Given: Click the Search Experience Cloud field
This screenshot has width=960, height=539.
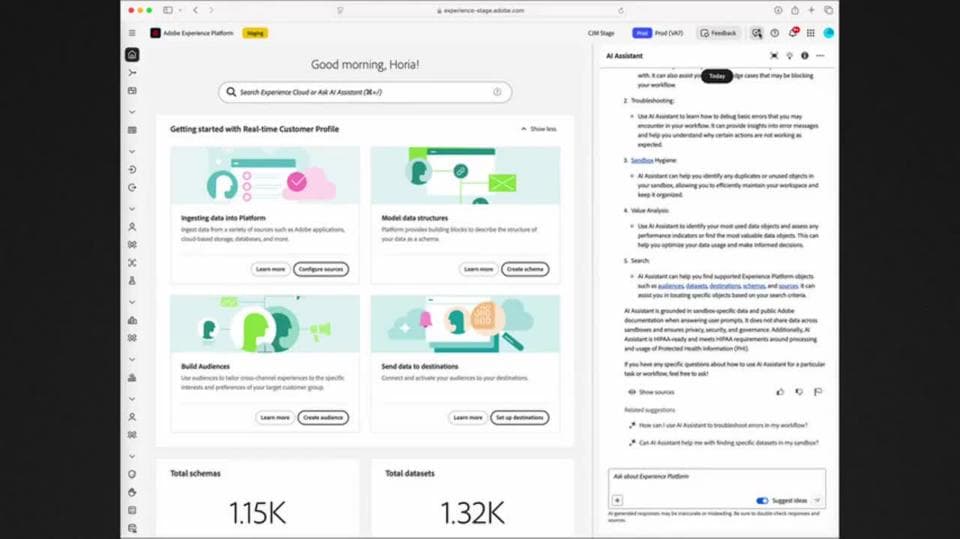Looking at the screenshot, I should [365, 92].
